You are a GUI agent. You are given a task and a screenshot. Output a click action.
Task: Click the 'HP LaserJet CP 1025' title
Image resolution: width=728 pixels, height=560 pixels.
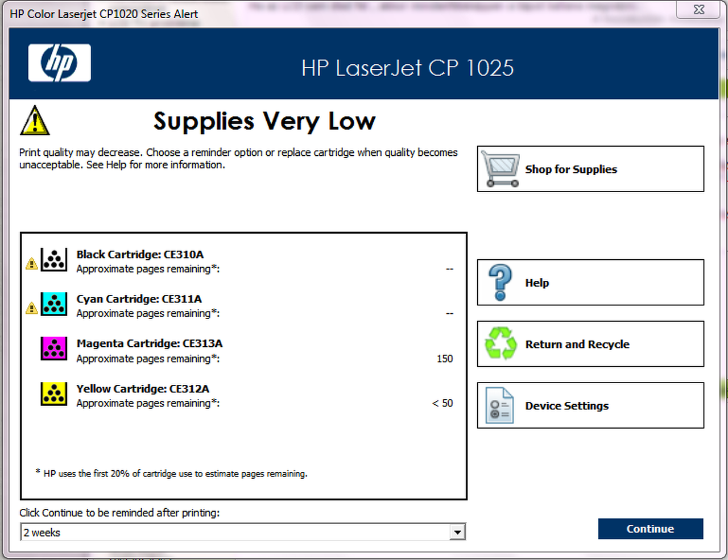[x=408, y=68]
